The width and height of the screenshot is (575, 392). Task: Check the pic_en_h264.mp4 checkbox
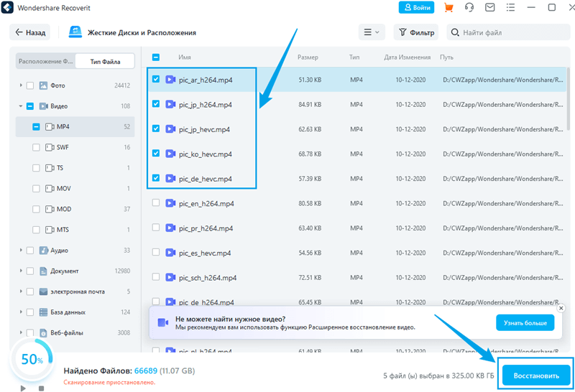[156, 203]
